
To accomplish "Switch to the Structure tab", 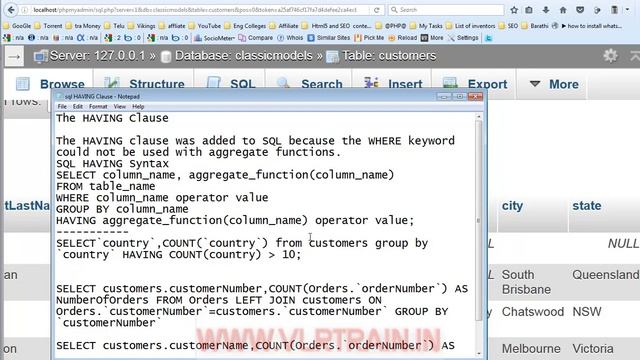I will tap(144, 84).
